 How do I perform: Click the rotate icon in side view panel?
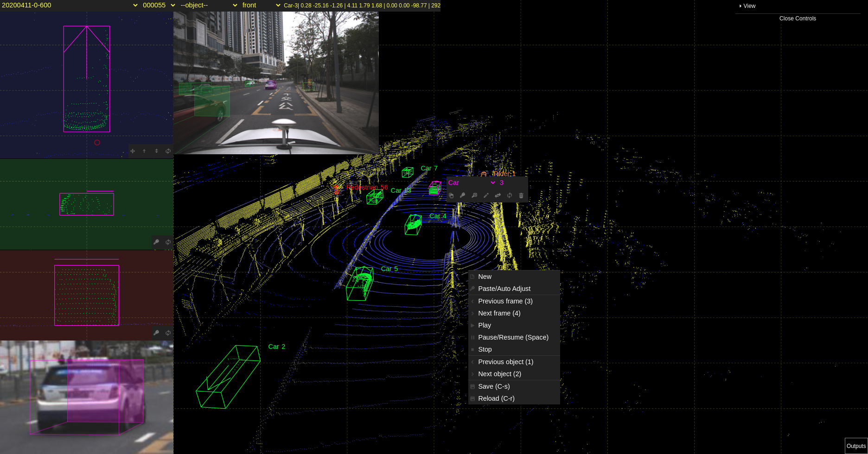(167, 241)
